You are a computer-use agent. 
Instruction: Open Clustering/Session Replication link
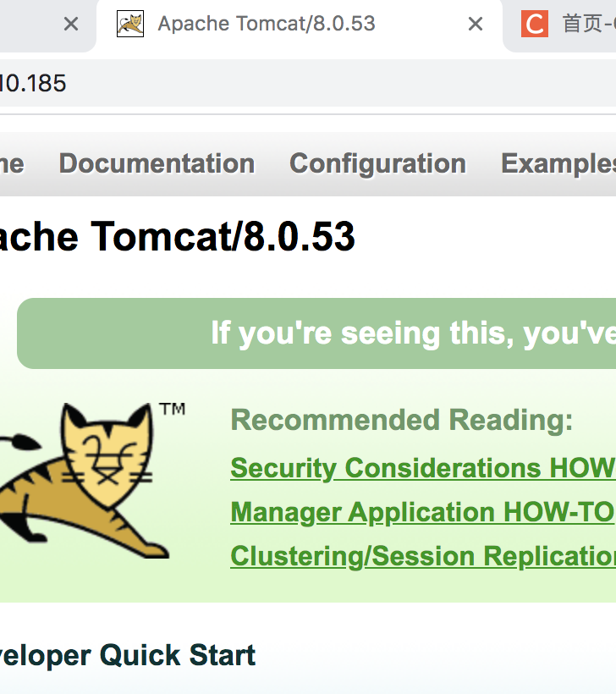pyautogui.click(x=423, y=556)
